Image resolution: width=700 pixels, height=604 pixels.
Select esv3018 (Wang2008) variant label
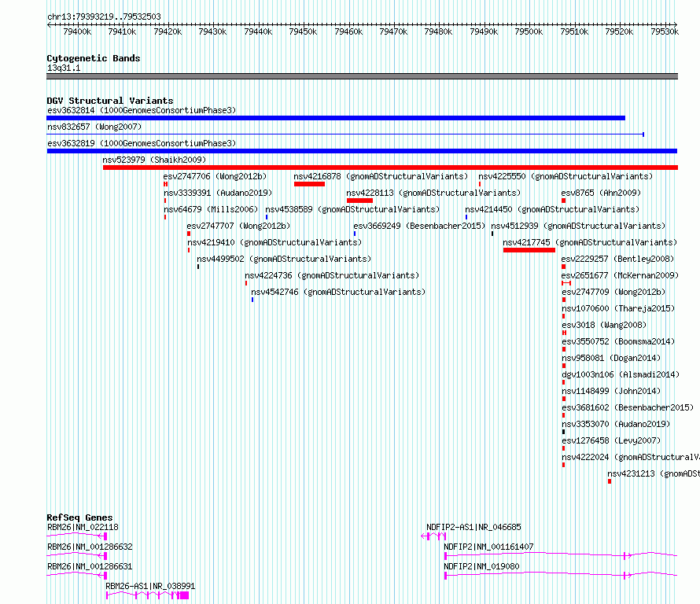604,325
